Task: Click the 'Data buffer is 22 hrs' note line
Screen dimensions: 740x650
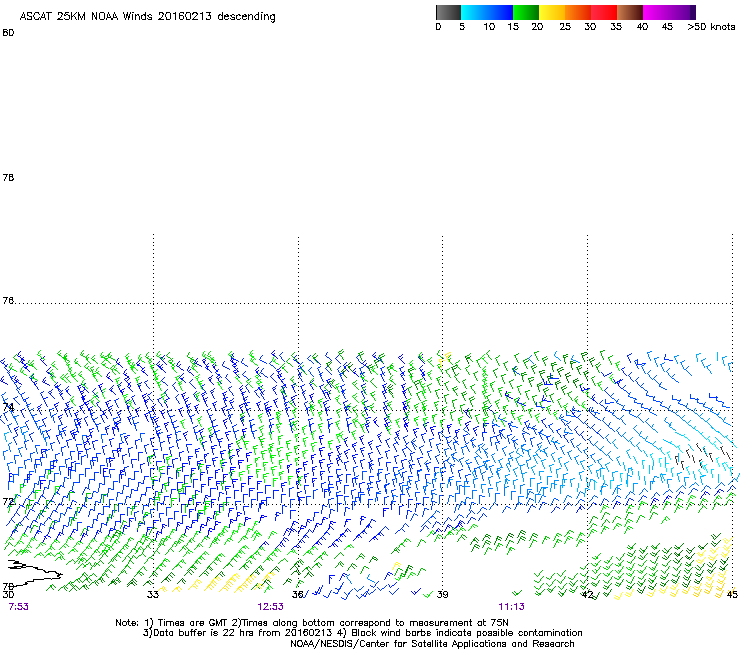Action: 362,633
